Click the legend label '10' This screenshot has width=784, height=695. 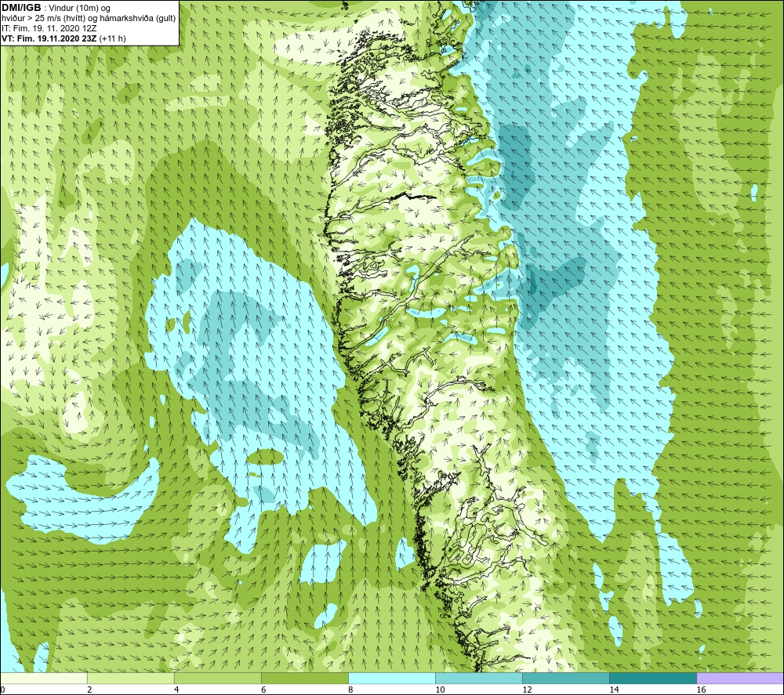(x=440, y=690)
